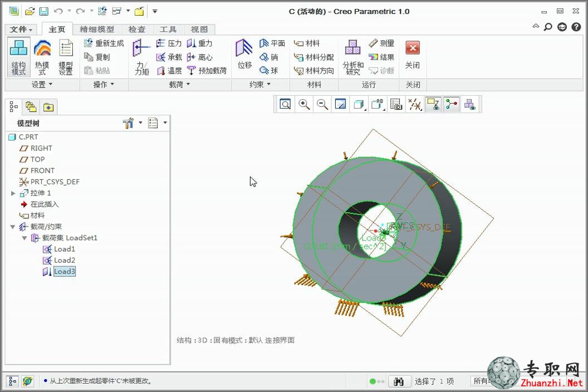Image resolution: width=588 pixels, height=392 pixels.
Task: Switch to the 精细模型 refine model tab
Action: (97, 30)
